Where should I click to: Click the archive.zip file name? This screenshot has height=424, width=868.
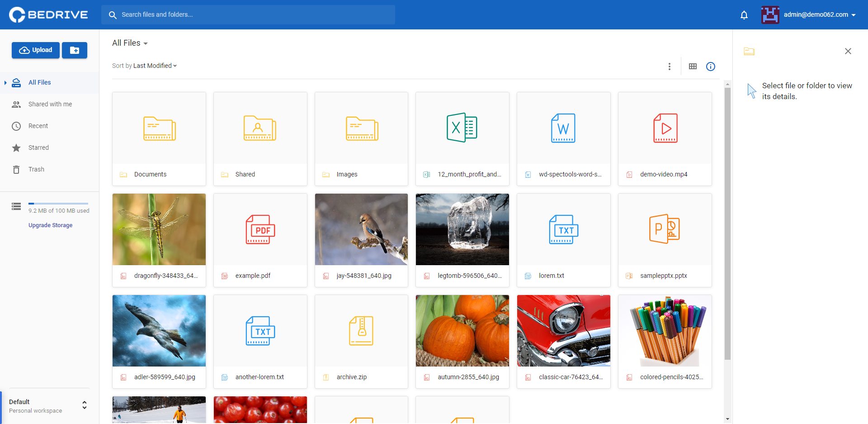[x=351, y=377]
